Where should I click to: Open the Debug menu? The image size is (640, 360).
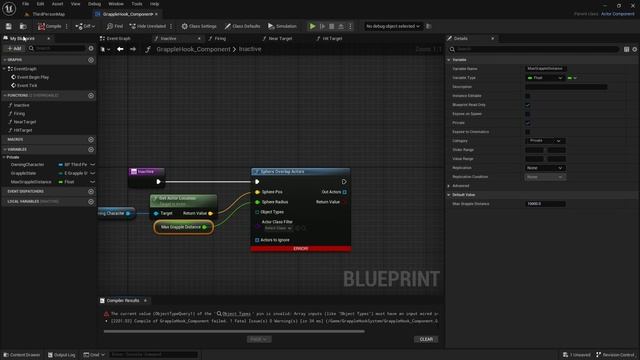click(x=94, y=4)
